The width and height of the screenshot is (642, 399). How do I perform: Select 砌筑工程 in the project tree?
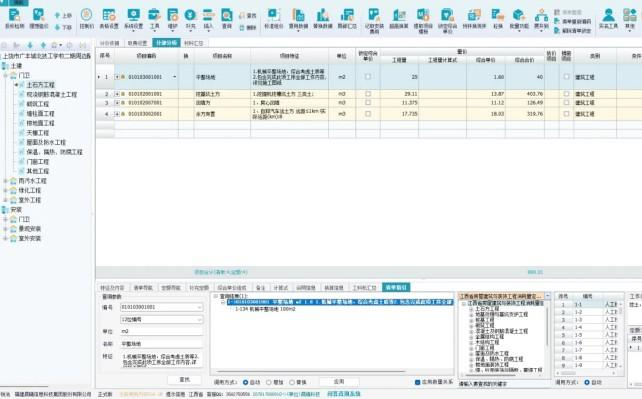(38, 104)
